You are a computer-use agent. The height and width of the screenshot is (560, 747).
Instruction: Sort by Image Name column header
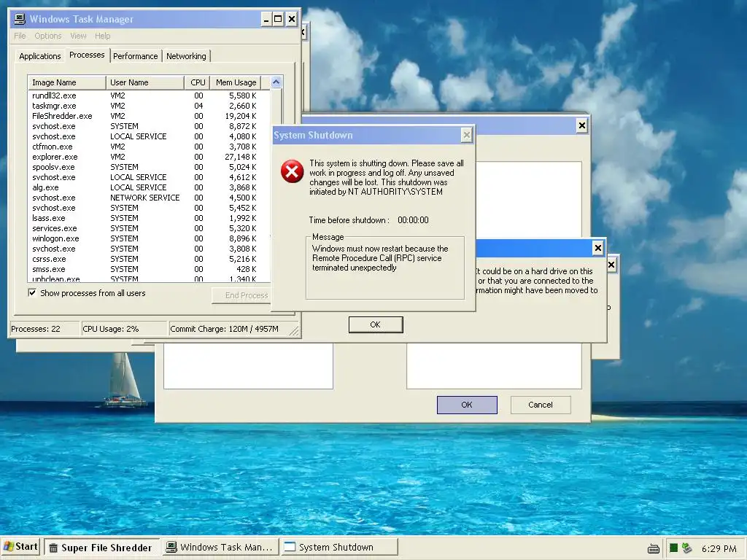66,82
